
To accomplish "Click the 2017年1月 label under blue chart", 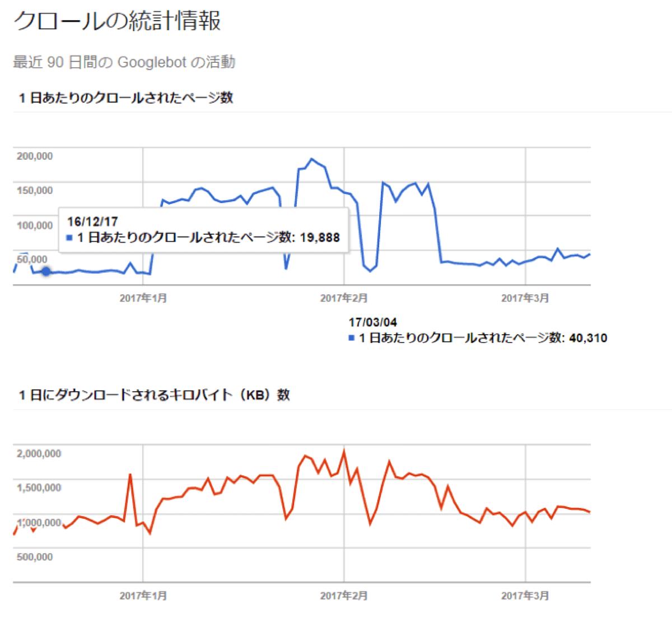I will pyautogui.click(x=143, y=298).
